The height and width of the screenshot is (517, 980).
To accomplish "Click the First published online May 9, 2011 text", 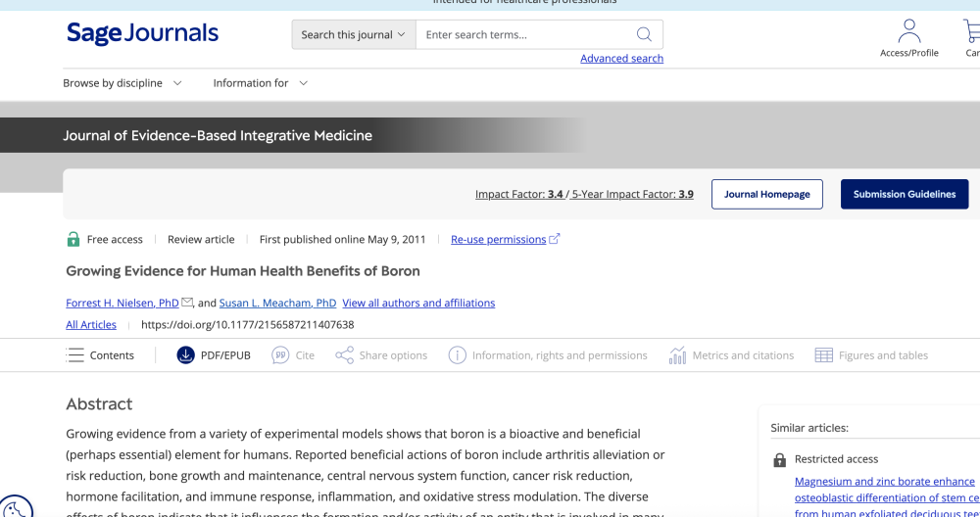I will 342,239.
